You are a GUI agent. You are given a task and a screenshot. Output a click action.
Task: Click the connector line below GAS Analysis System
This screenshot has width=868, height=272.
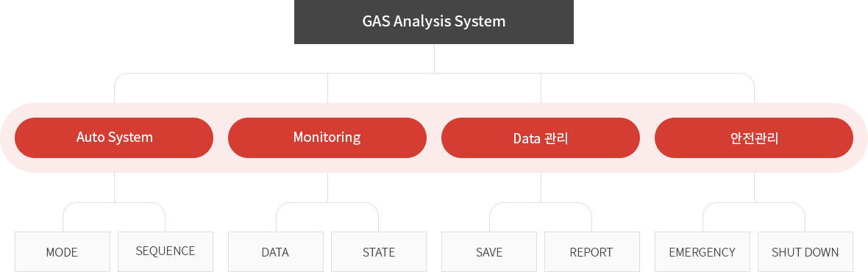pyautogui.click(x=434, y=58)
